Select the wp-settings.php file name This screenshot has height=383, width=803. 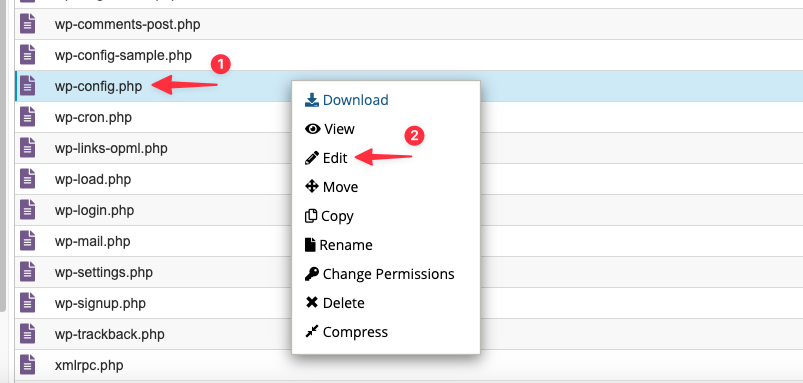point(104,272)
